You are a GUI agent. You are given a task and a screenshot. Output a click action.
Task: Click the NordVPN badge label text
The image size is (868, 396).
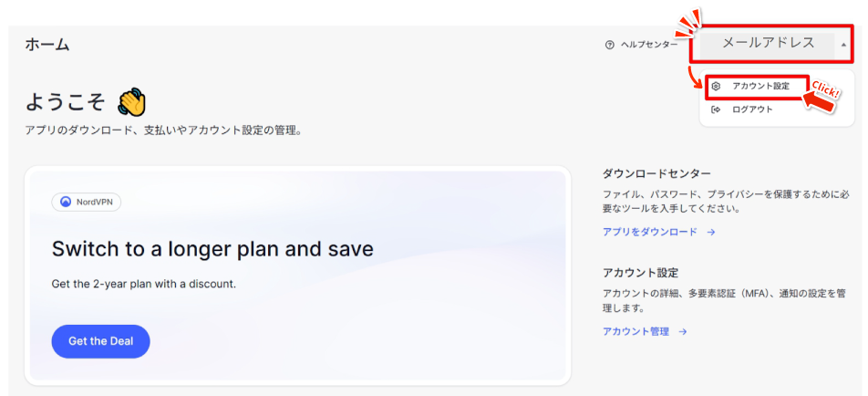96,202
